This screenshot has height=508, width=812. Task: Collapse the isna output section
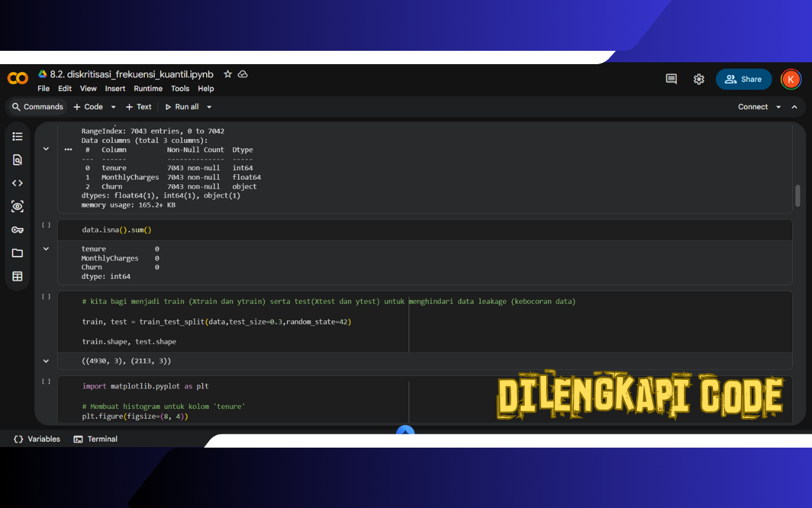tap(46, 249)
